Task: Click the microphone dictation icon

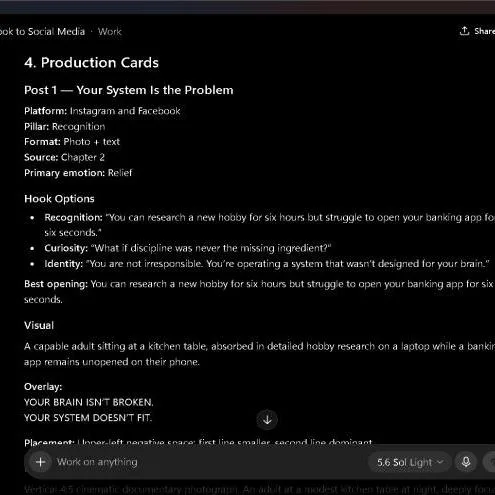Action: point(466,462)
